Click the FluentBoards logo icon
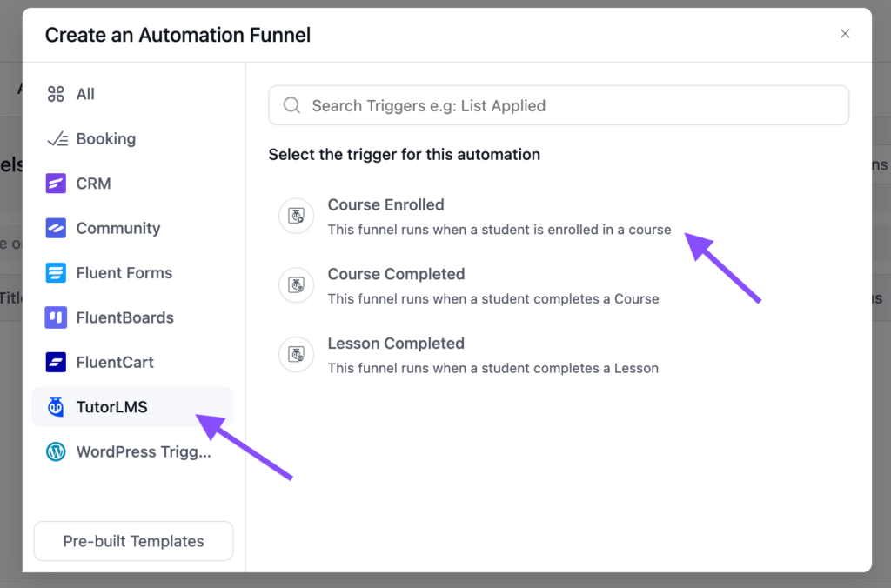 (x=56, y=317)
